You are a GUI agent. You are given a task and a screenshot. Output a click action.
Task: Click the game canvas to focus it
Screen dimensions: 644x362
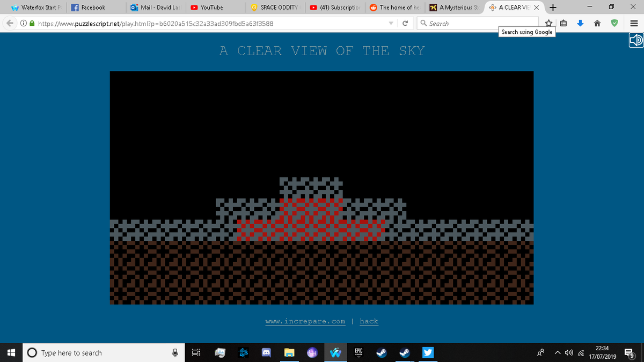321,188
